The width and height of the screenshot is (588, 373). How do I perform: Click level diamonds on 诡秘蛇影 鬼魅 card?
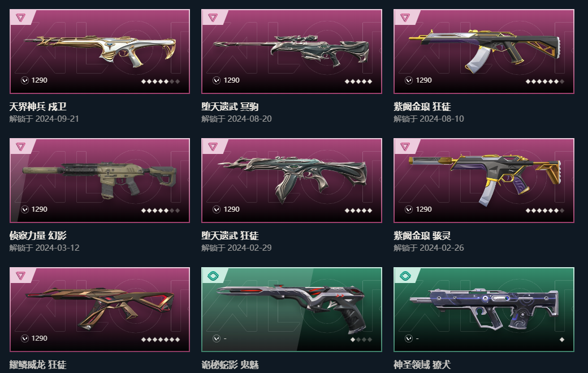coord(361,340)
